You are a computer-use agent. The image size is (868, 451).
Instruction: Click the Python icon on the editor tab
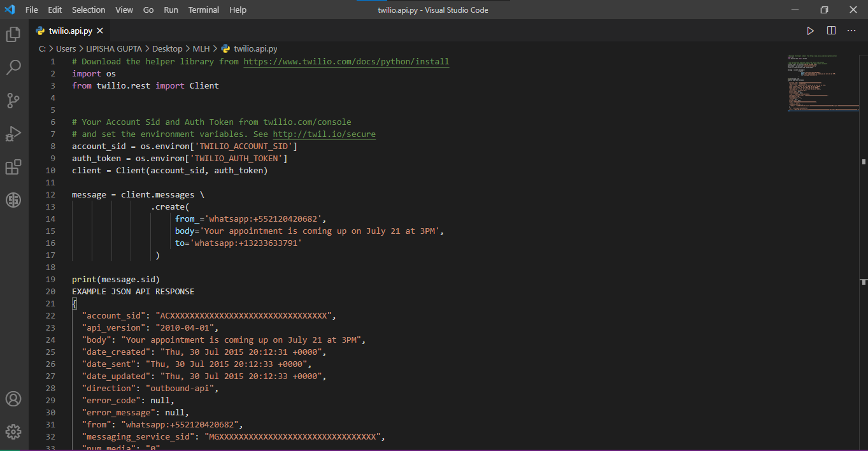coord(41,31)
